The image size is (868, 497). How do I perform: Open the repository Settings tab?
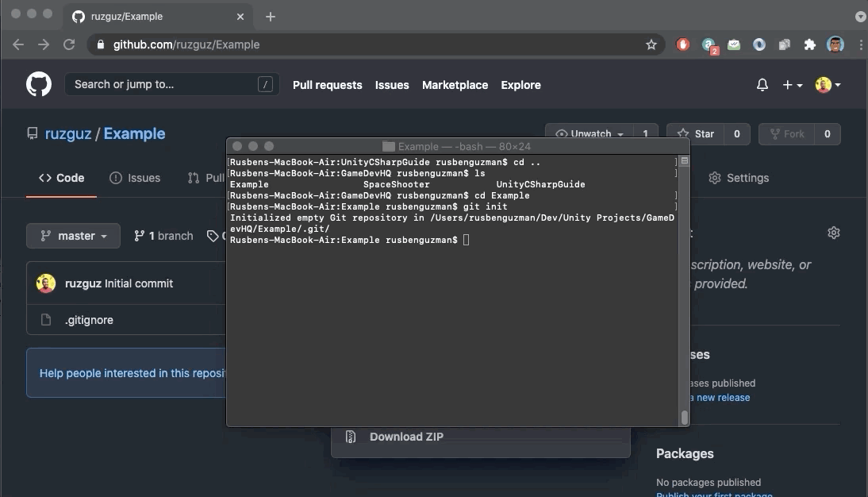point(739,178)
